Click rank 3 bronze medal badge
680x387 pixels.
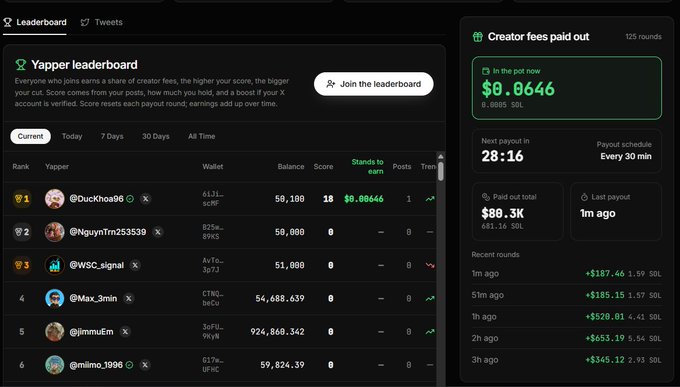(x=22, y=265)
